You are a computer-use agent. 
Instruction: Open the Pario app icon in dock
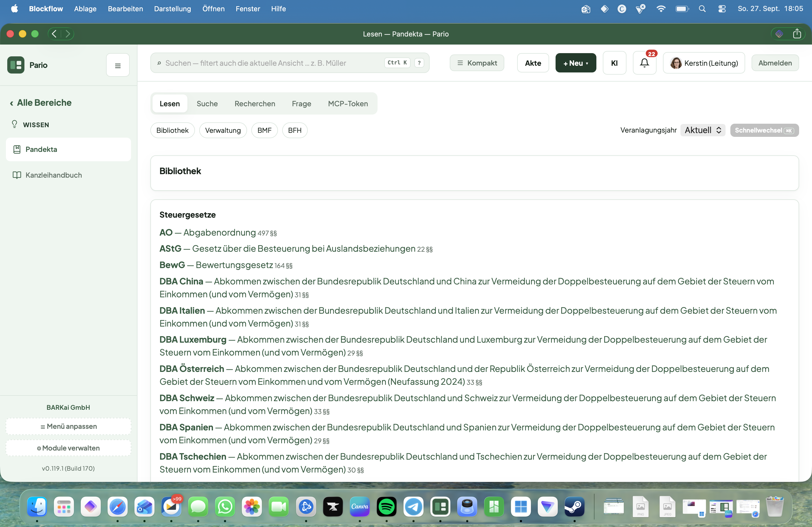pyautogui.click(x=440, y=507)
